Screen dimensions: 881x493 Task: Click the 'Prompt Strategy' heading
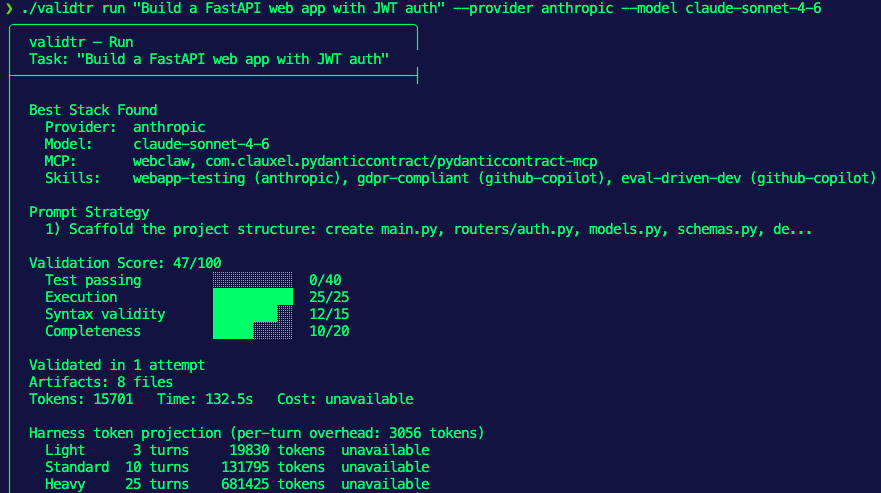tap(89, 212)
